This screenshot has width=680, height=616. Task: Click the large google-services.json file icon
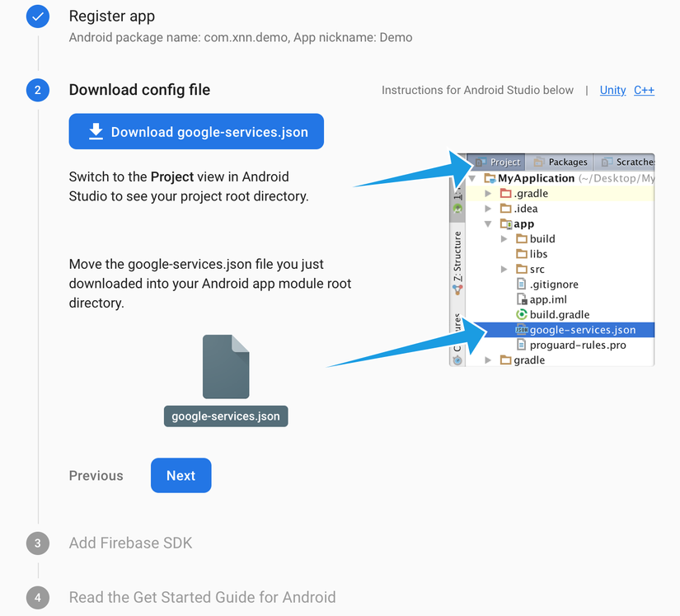point(226,367)
